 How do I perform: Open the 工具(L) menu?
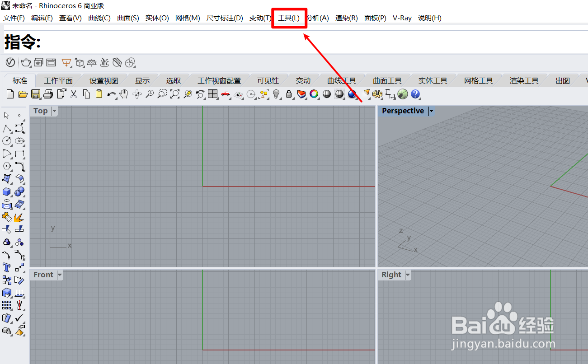click(x=289, y=18)
